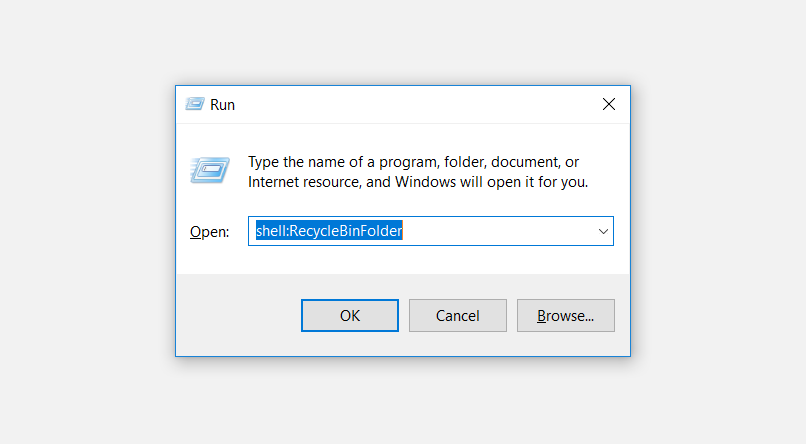
Task: Click the gray panel left of OK button
Action: 238,316
